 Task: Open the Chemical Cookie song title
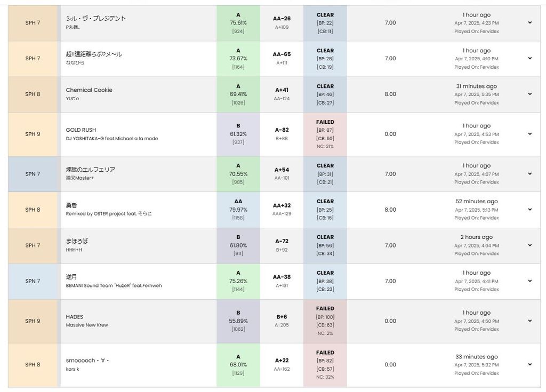click(x=89, y=90)
